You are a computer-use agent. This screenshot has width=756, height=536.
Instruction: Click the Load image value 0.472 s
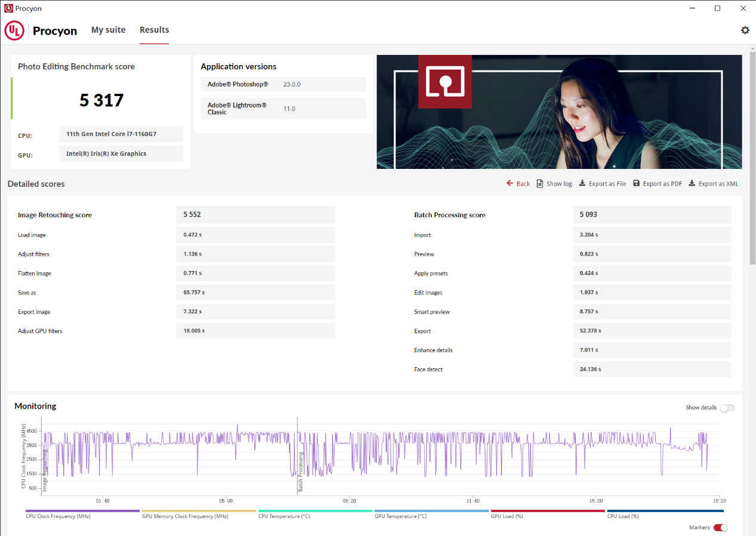(256, 235)
